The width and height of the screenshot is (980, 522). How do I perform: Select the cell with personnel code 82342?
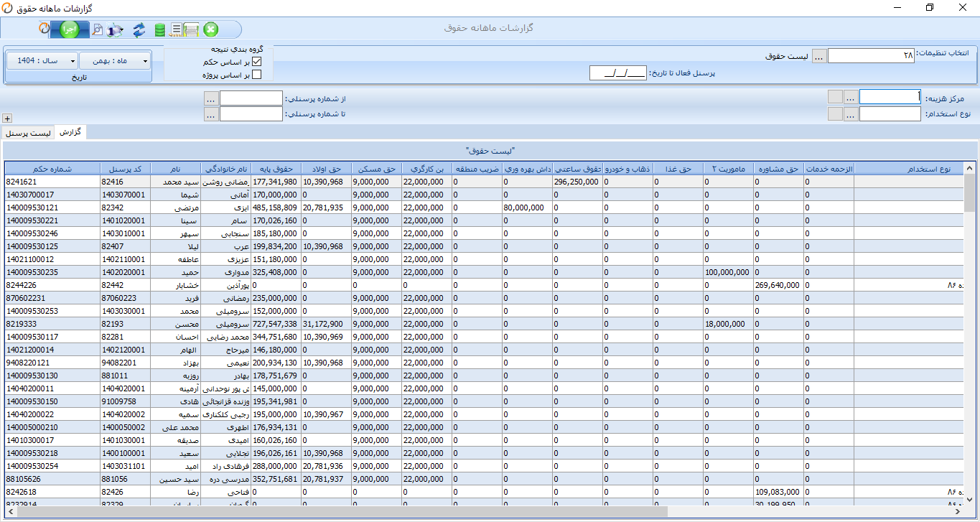126,208
